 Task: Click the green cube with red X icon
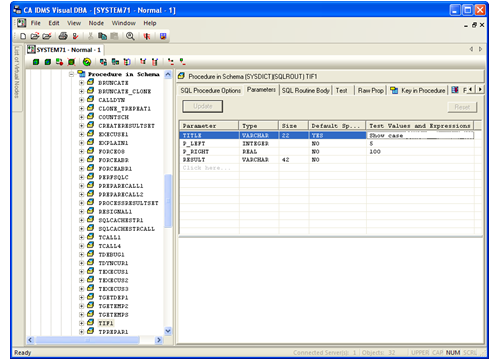click(71, 62)
